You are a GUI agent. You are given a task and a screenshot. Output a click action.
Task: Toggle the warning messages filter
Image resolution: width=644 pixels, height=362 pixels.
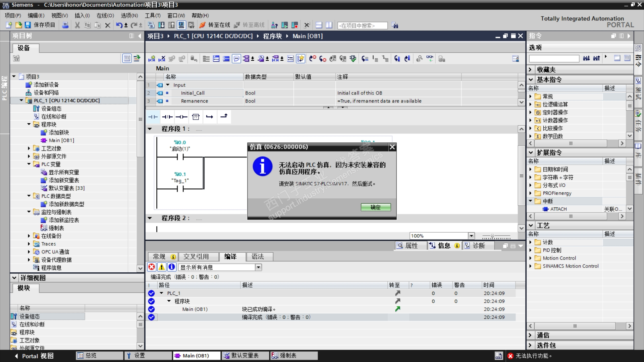pos(162,267)
